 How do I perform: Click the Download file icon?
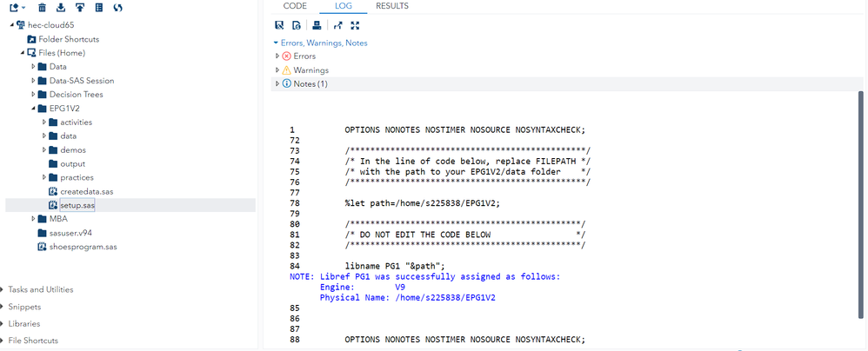pyautogui.click(x=61, y=8)
